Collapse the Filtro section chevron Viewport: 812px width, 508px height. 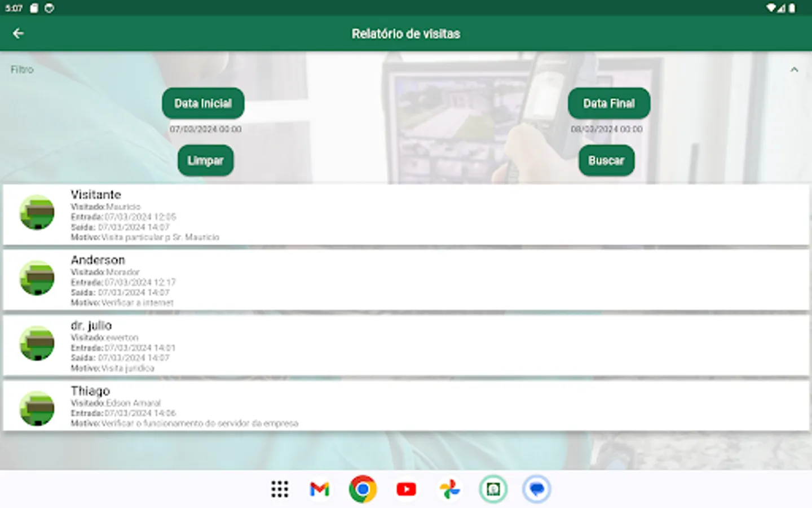point(794,69)
